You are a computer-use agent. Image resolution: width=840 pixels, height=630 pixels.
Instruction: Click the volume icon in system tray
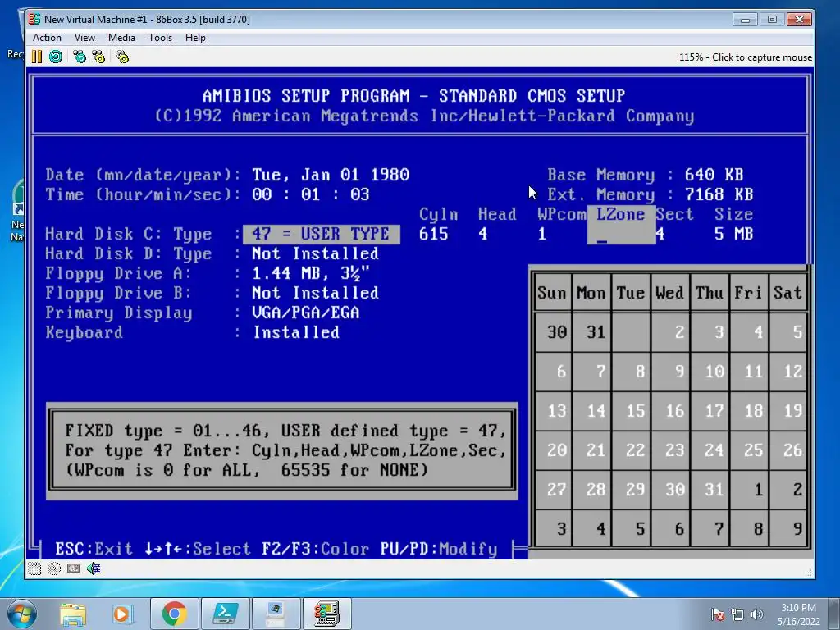(x=757, y=614)
